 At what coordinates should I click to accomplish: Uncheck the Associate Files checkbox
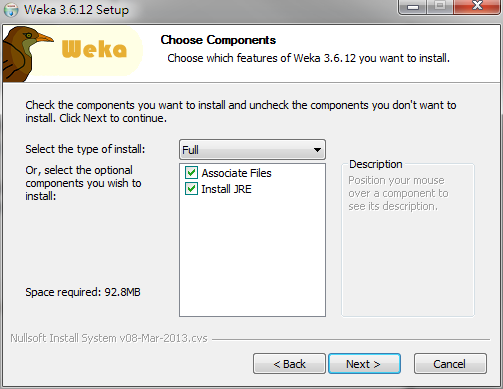point(191,173)
